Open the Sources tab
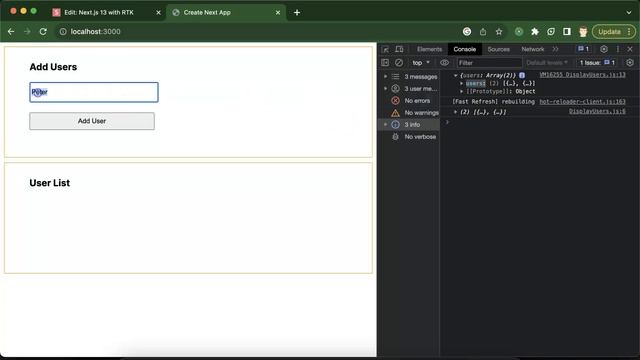The height and width of the screenshot is (360, 640). point(498,49)
